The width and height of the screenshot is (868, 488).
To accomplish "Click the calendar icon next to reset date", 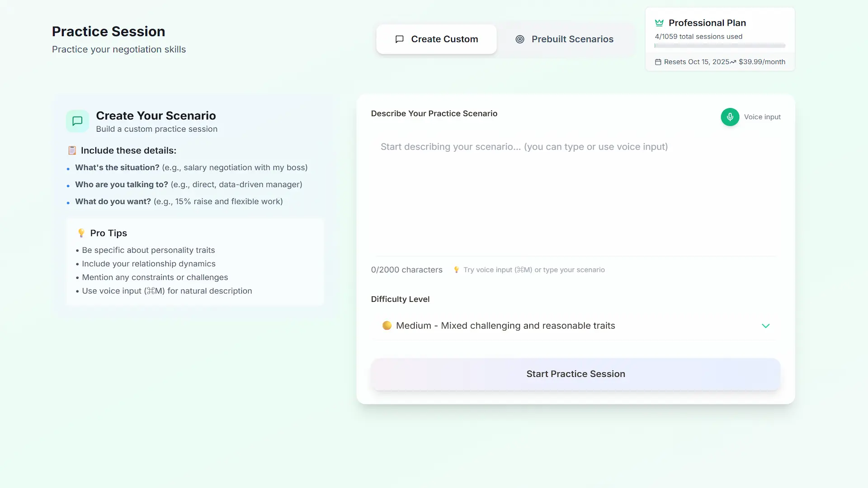I will coord(658,62).
